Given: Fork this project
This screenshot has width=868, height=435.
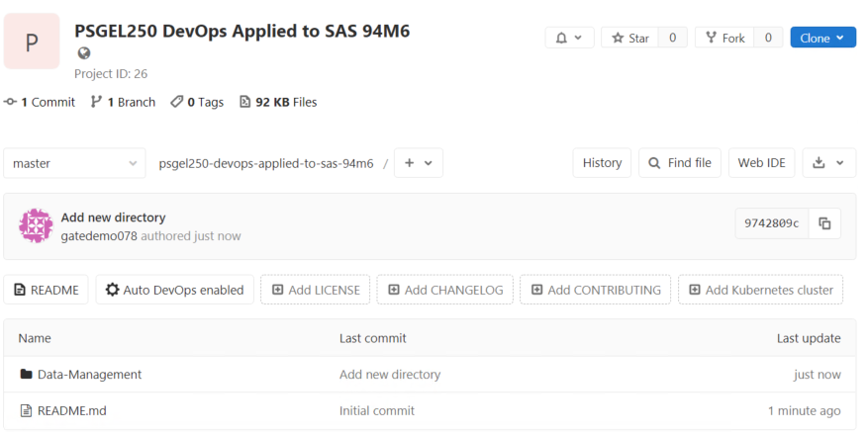Looking at the screenshot, I should 725,38.
